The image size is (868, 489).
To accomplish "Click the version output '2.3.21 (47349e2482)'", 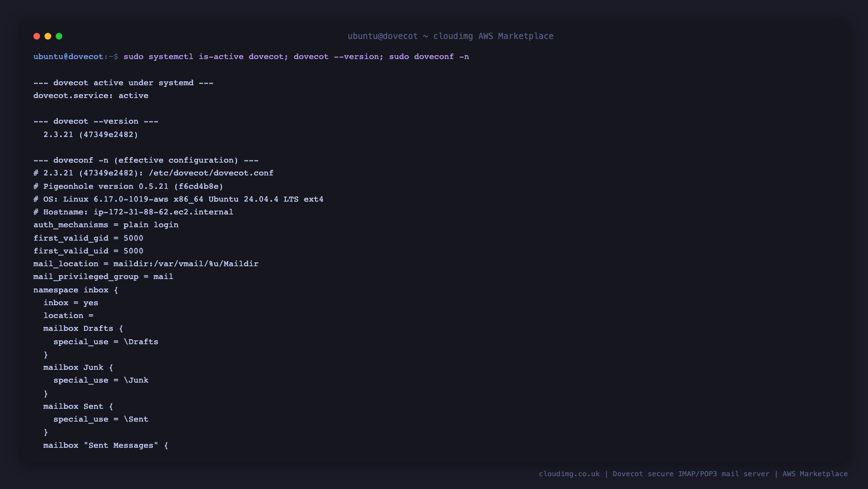I will click(91, 135).
